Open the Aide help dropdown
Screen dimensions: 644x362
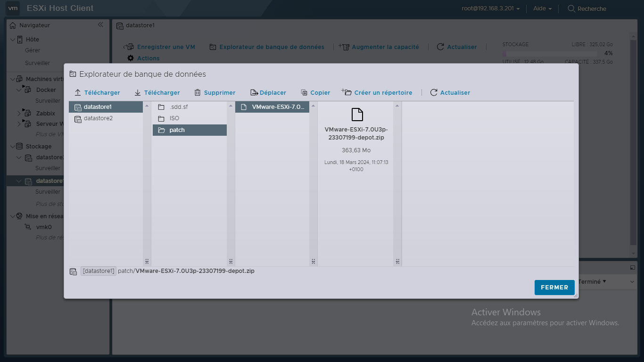[542, 8]
